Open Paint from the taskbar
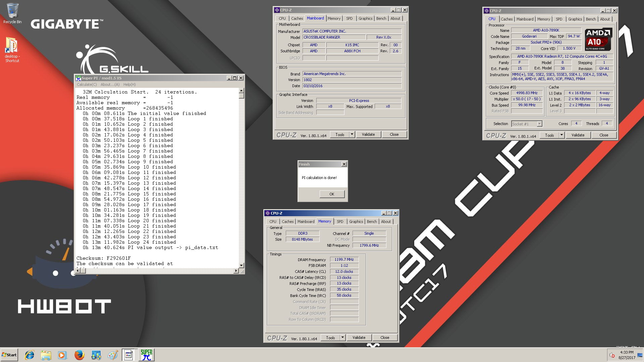The height and width of the screenshot is (362, 644). coord(112,355)
